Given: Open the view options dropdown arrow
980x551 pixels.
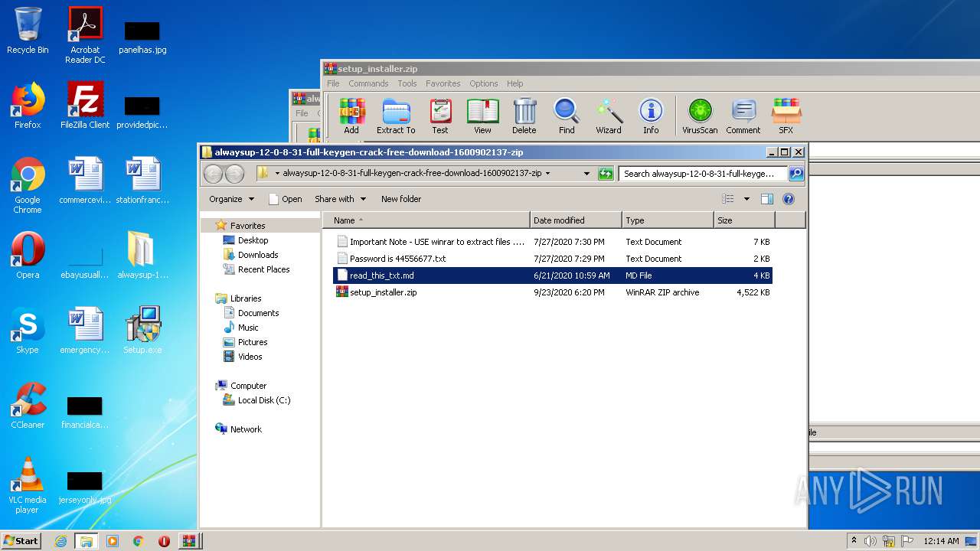Looking at the screenshot, I should (x=746, y=199).
